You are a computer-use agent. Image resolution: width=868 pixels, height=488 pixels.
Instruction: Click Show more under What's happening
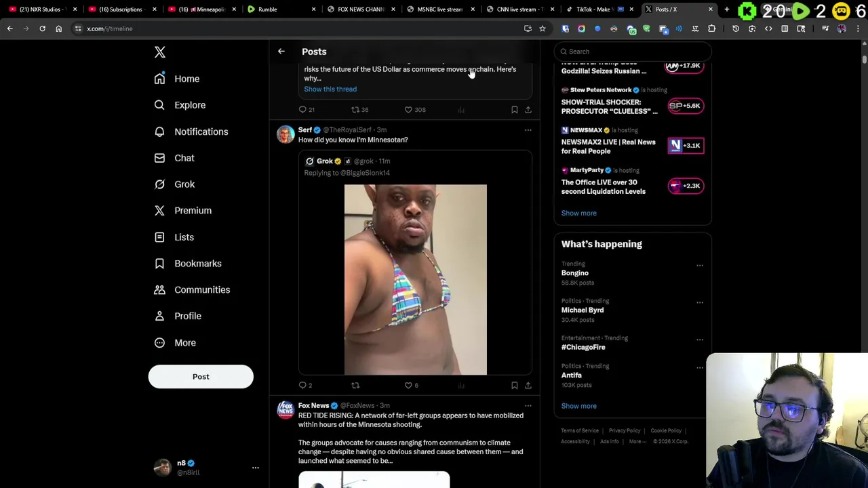point(578,406)
